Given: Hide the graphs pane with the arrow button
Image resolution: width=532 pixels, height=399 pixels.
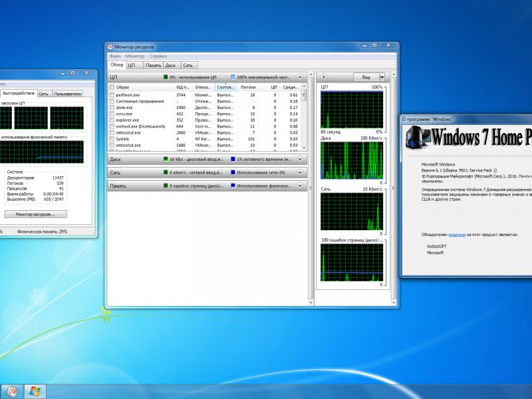Looking at the screenshot, I should click(323, 77).
